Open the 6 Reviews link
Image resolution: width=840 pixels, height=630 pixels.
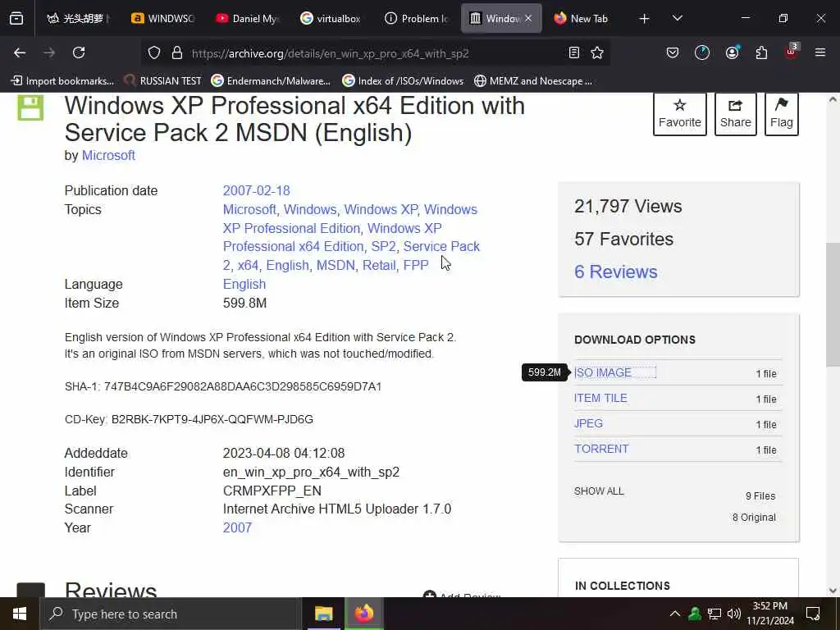point(615,272)
